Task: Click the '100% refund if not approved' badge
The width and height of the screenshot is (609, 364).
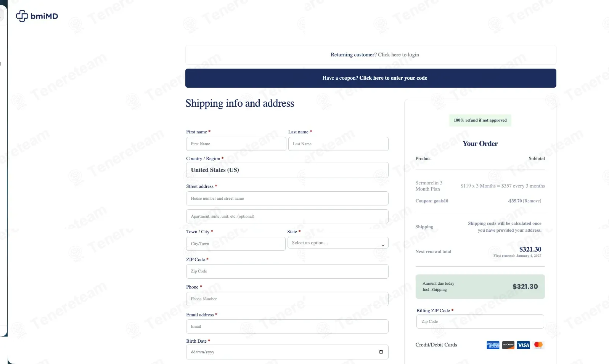Action: (480, 120)
